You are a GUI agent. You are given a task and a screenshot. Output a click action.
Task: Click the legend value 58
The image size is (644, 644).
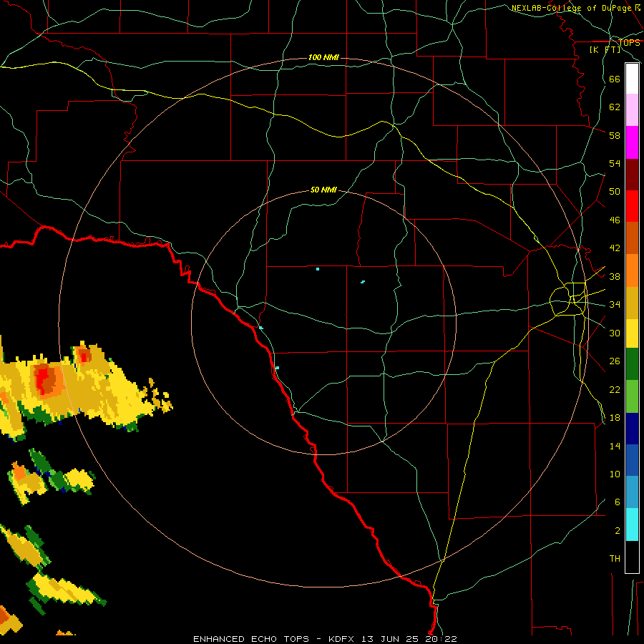tap(615, 135)
